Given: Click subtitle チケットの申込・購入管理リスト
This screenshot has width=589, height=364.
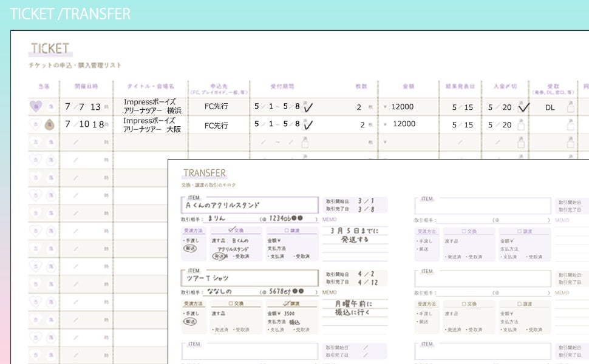Looking at the screenshot, I should tap(75, 66).
